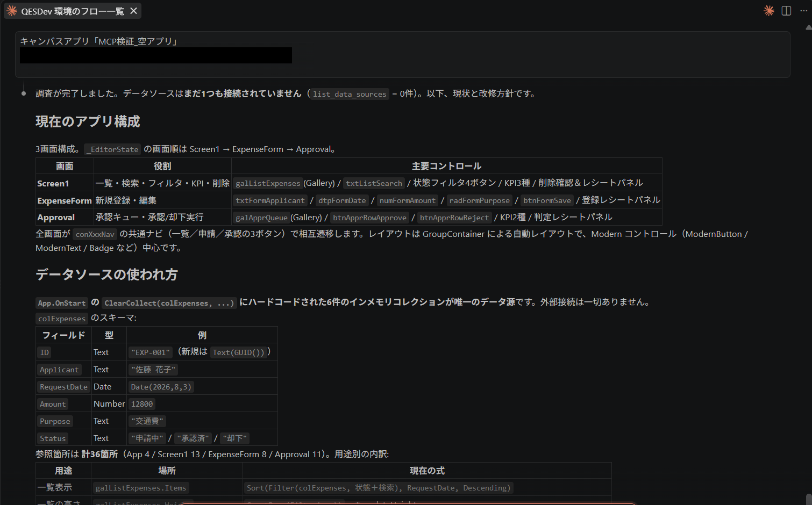Click the Claude starburst icon in top-right toolbar
The height and width of the screenshot is (505, 812).
(x=769, y=11)
